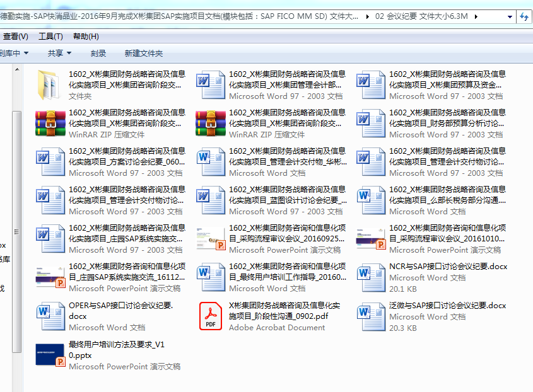Open 庄园SAP系统实施交流_16112 PowerPoint thumbnail

click(x=50, y=277)
